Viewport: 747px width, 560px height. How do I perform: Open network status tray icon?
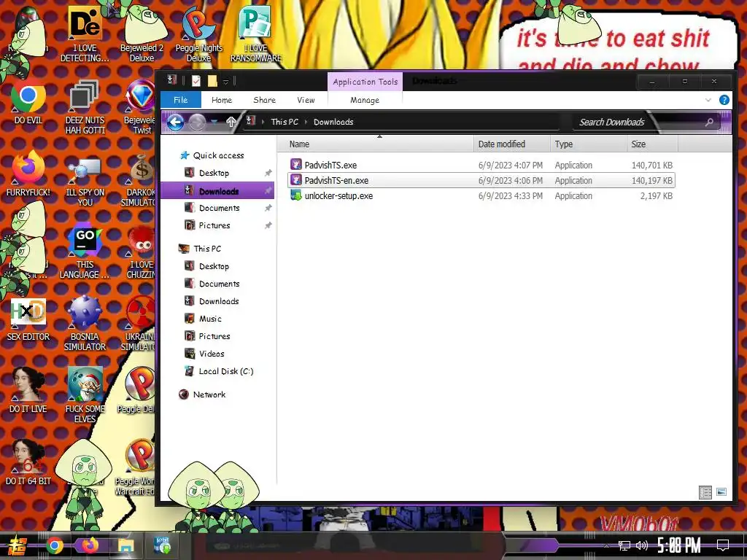coord(624,545)
